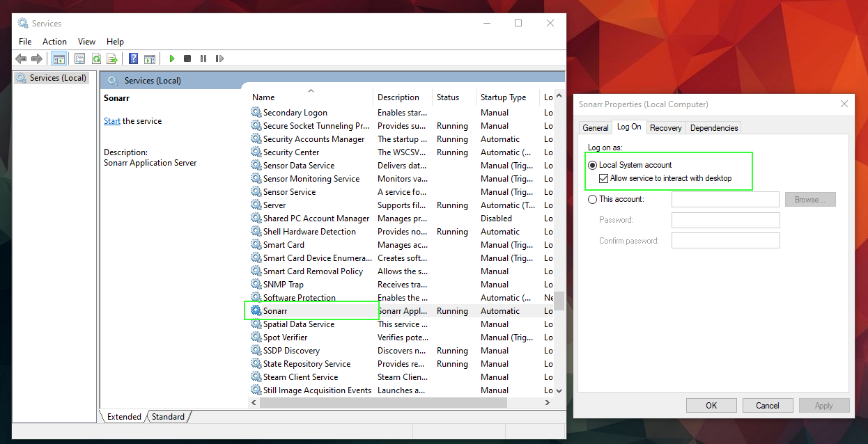This screenshot has width=868, height=444.
Task: Sort services by Status column header
Action: click(454, 97)
